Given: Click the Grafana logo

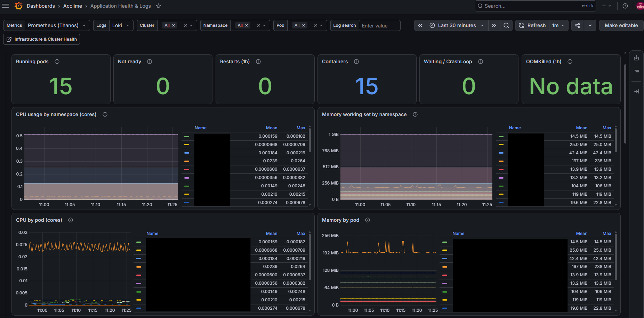Looking at the screenshot, I should pyautogui.click(x=19, y=6).
